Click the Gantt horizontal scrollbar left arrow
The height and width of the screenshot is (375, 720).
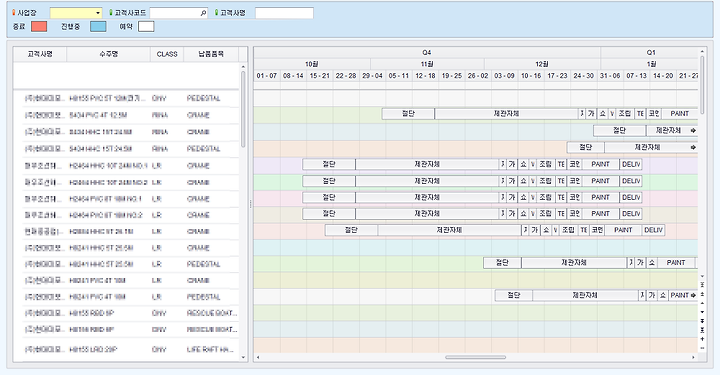coord(258,357)
